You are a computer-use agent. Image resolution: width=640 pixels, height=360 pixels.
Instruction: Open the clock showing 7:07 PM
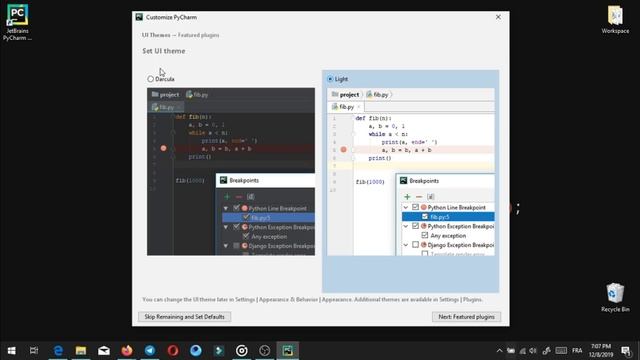[x=601, y=351]
